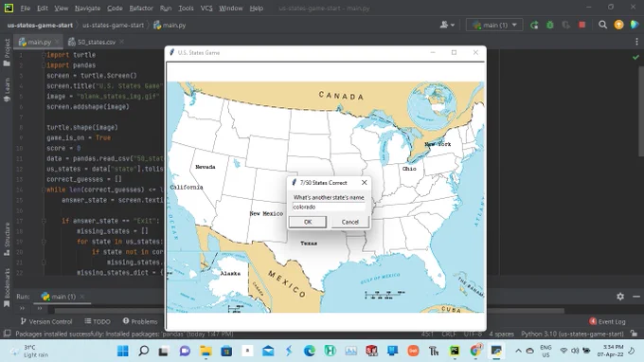Open the Event Log

[607, 321]
